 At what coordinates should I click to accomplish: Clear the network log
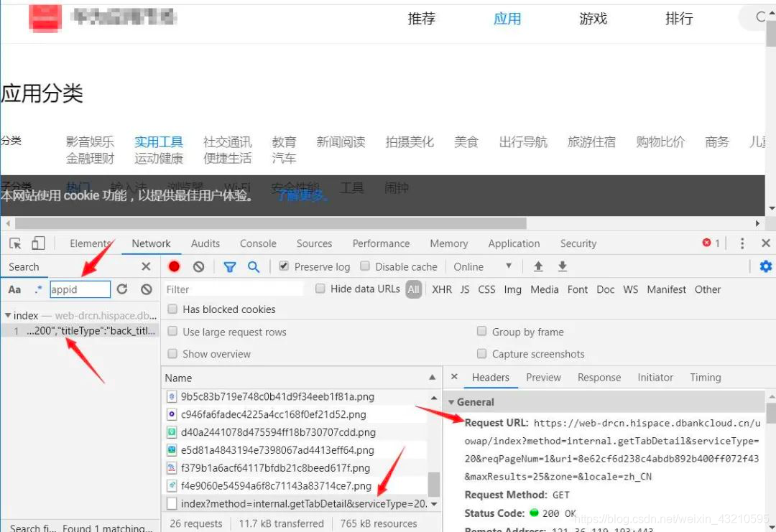pyautogui.click(x=198, y=267)
